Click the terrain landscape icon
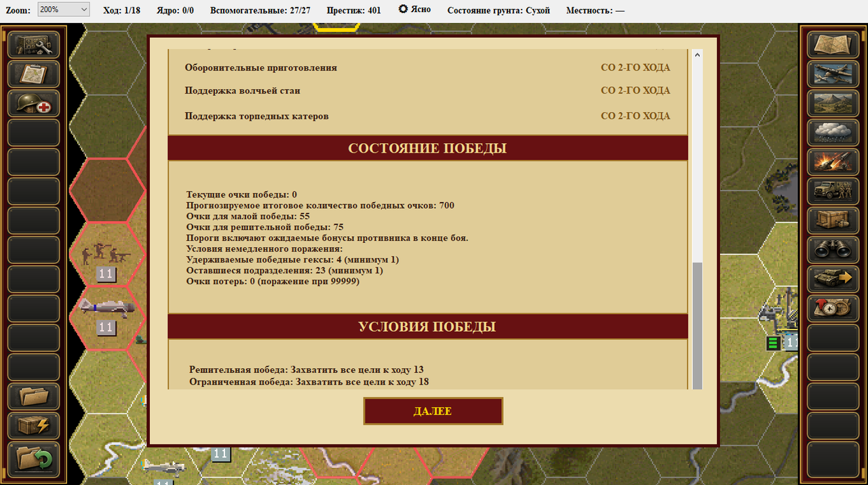 tap(831, 104)
